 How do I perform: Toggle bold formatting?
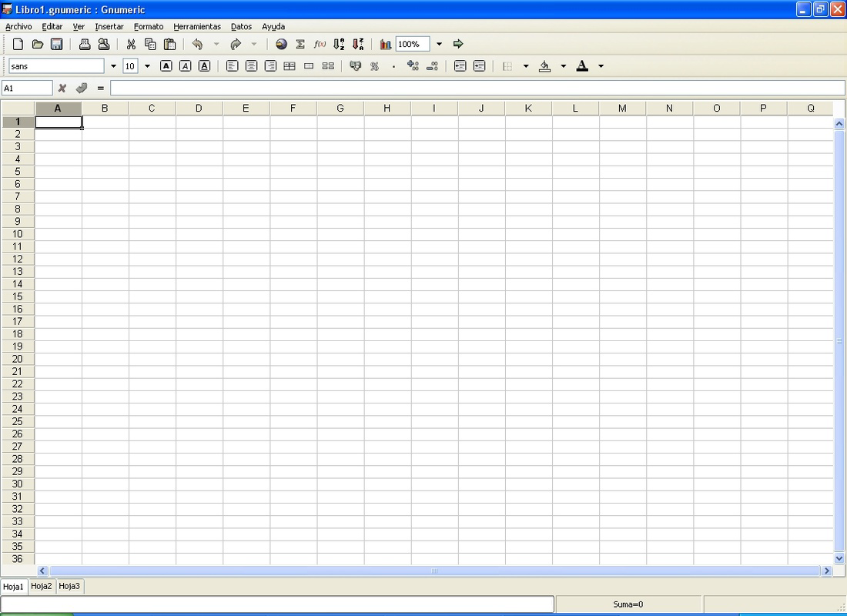[x=166, y=65]
